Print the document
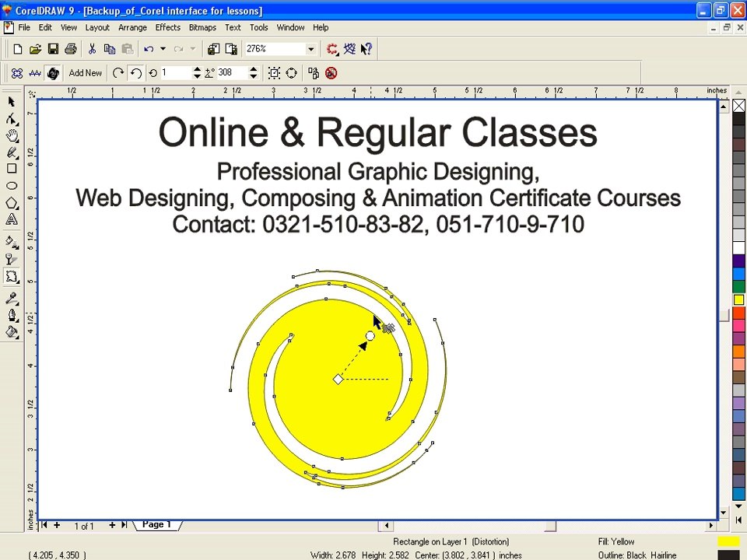The image size is (747, 560). (x=71, y=48)
